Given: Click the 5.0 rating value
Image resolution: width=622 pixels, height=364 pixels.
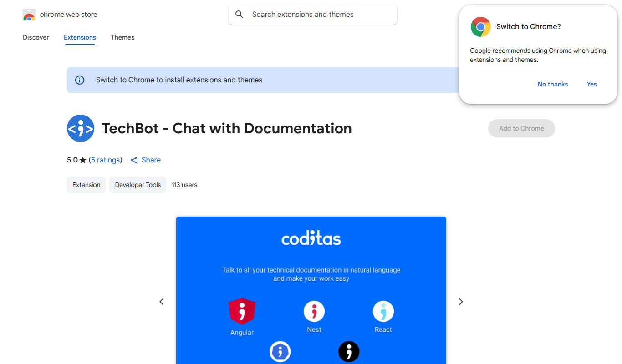Looking at the screenshot, I should [x=72, y=160].
